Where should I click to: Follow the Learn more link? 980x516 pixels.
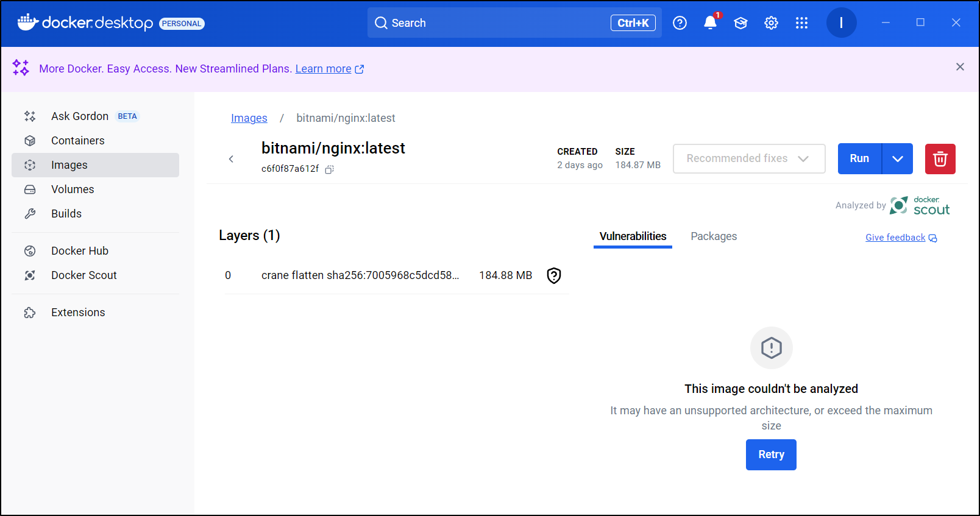coord(323,69)
